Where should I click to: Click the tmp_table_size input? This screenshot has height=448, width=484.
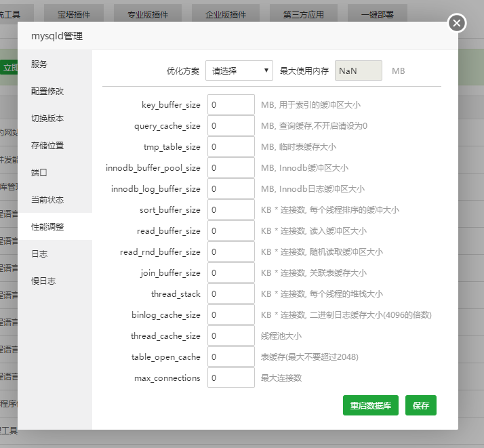pos(231,146)
